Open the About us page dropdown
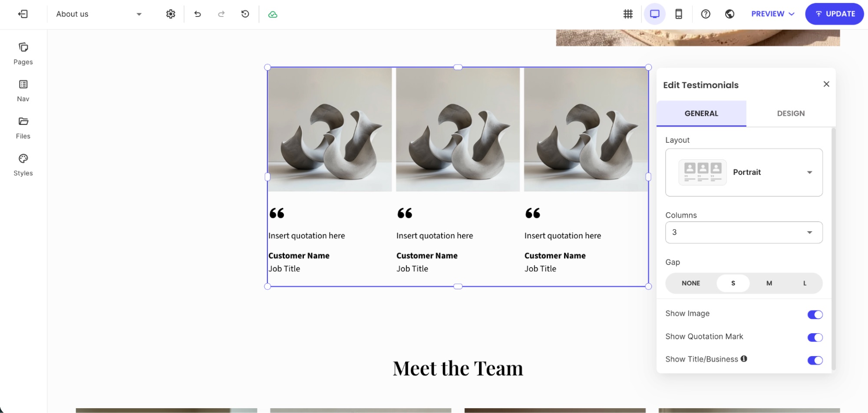 99,14
